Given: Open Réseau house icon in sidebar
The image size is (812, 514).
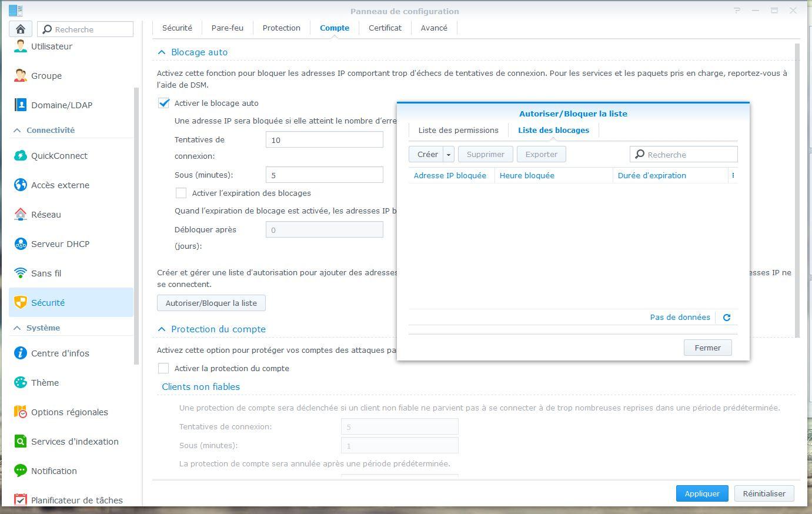Looking at the screenshot, I should click(21, 214).
